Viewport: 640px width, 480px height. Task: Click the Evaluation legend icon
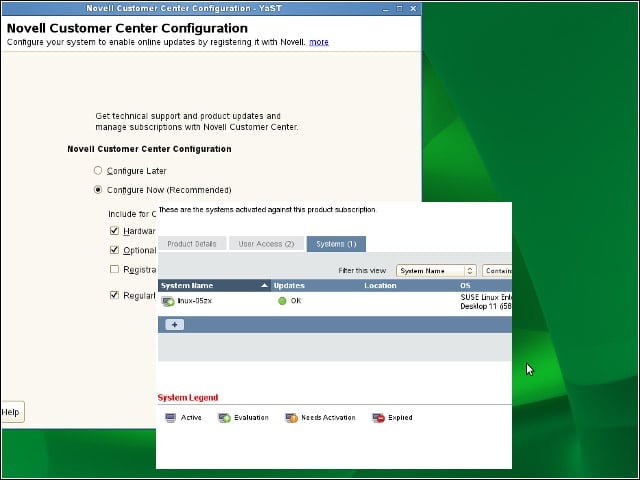point(224,418)
